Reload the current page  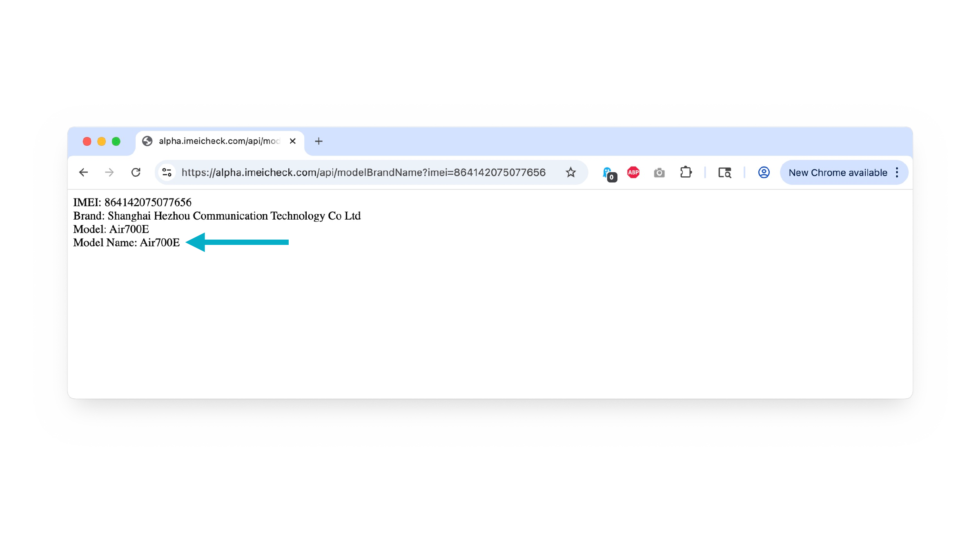[136, 173]
